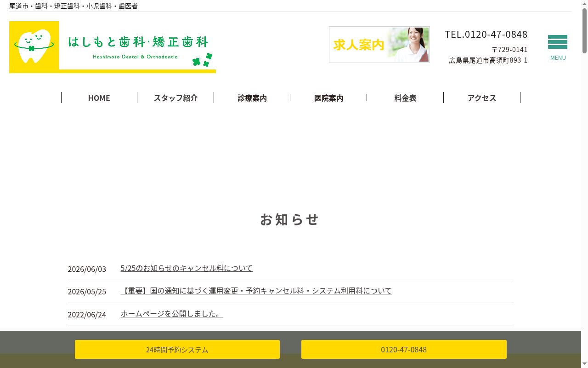
Task: Open the 【重要】国の通知に基づく運用変更 notice
Action: [x=256, y=291]
